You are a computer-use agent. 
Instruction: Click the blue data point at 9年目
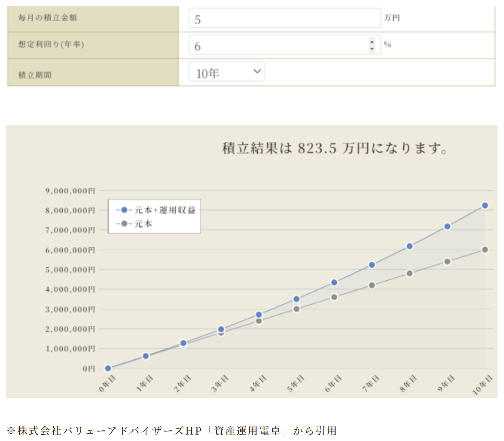447,226
